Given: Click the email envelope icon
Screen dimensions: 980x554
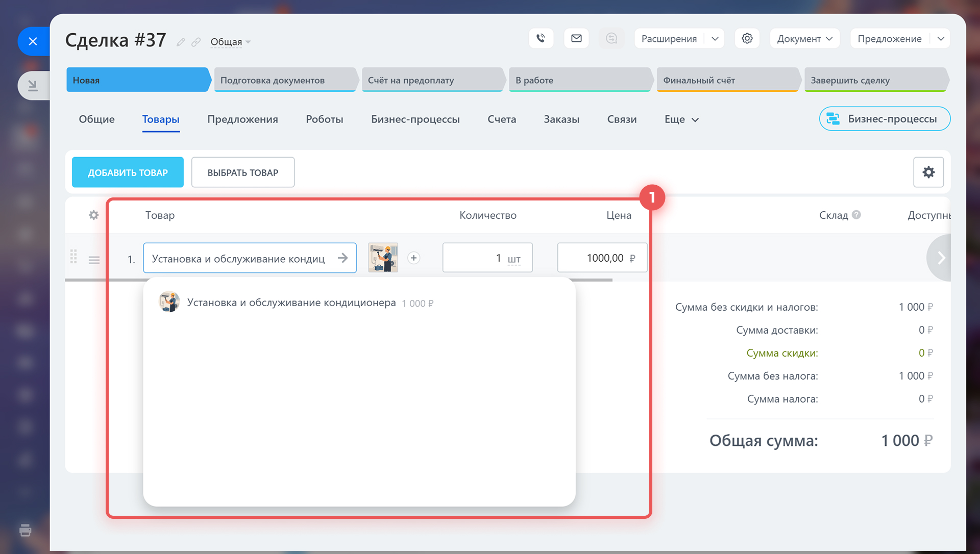Looking at the screenshot, I should pyautogui.click(x=576, y=38).
